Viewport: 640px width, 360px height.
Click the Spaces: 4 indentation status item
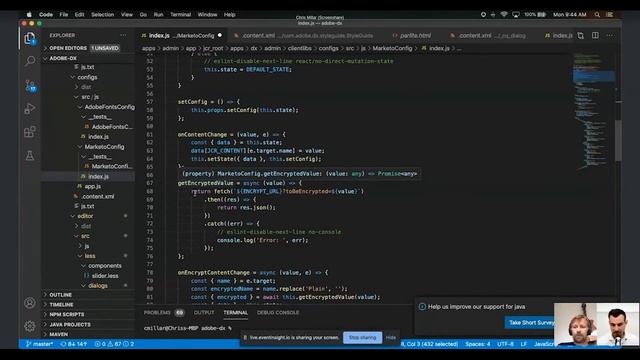[x=478, y=344]
